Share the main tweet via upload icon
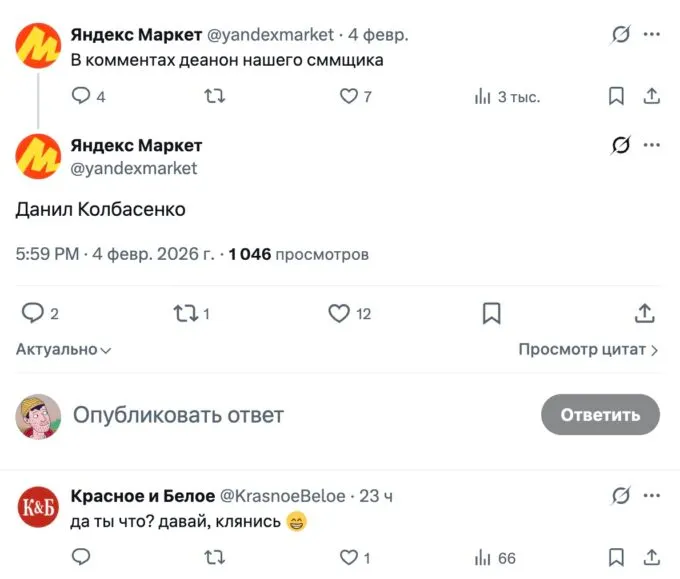This screenshot has width=680, height=579. tap(645, 314)
